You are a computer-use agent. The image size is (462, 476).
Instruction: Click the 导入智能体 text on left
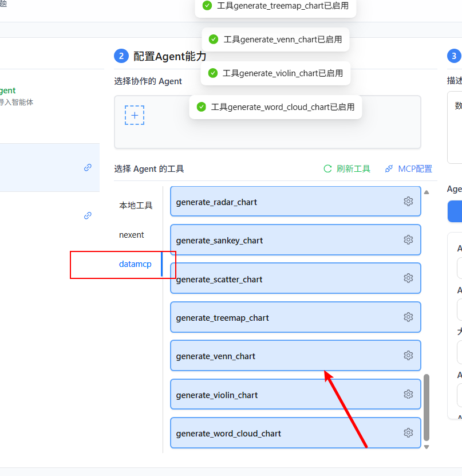click(x=17, y=103)
